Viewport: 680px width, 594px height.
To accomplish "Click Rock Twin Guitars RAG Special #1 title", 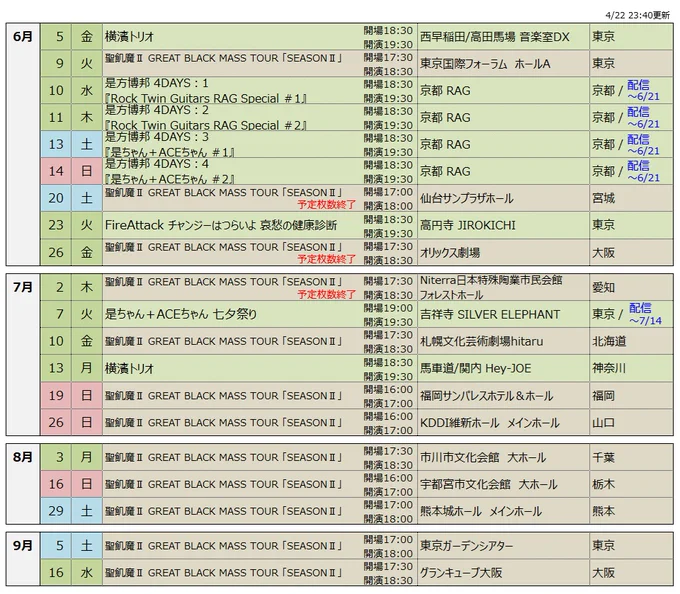I will [206, 98].
